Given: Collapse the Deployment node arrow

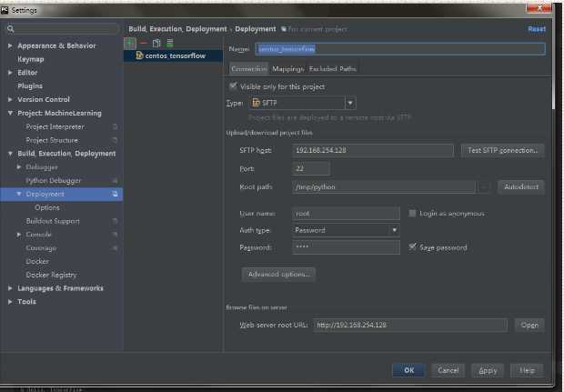Looking at the screenshot, I should pyautogui.click(x=19, y=194).
